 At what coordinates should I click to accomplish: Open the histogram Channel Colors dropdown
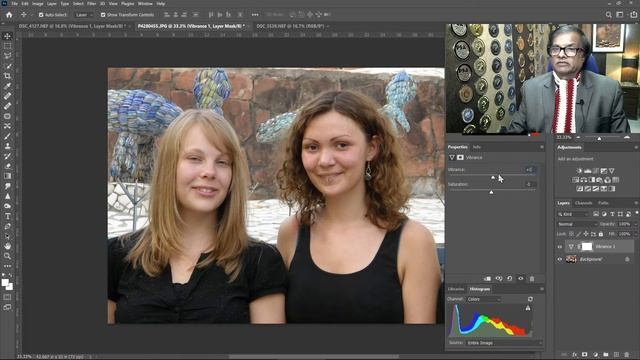(x=484, y=299)
